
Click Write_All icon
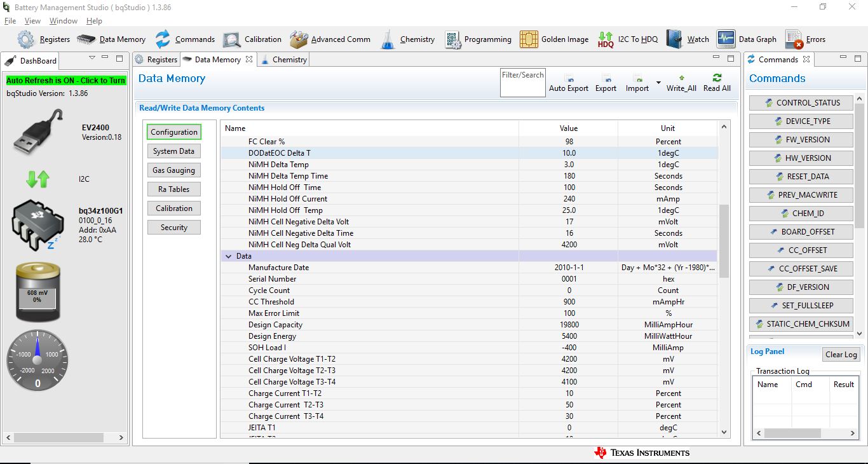click(681, 78)
